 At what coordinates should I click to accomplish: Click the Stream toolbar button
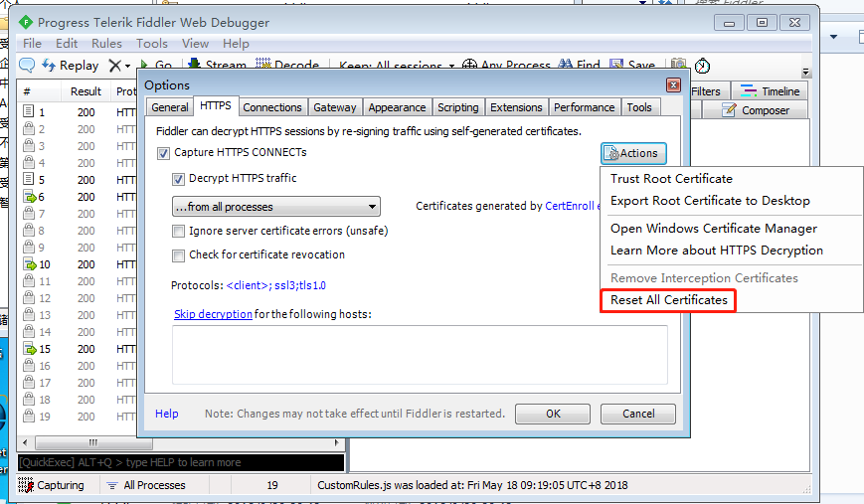coord(217,65)
